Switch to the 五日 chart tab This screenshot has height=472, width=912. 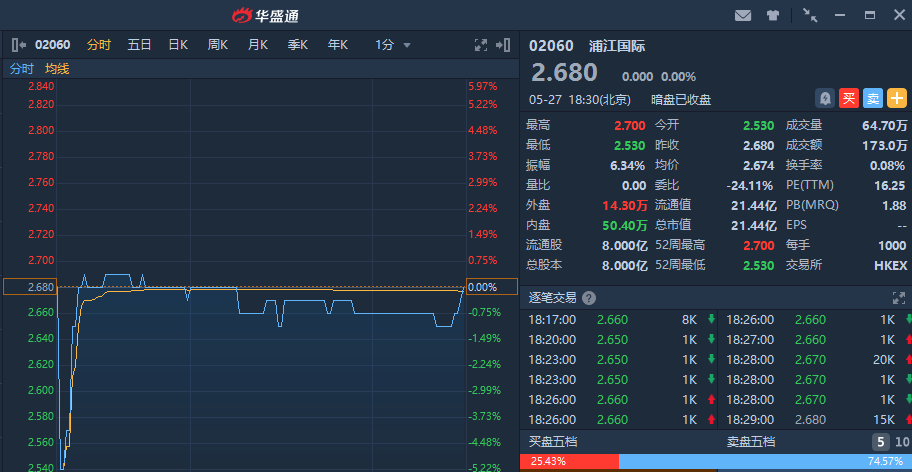[140, 45]
